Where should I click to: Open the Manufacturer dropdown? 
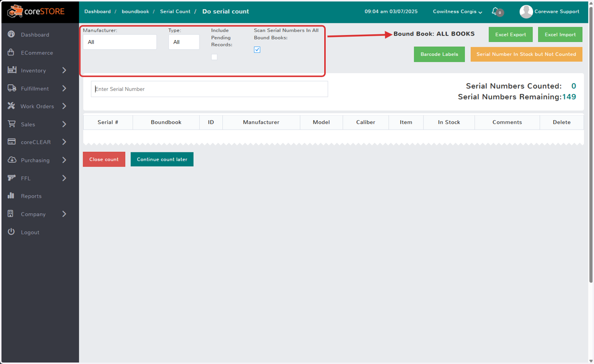[120, 42]
